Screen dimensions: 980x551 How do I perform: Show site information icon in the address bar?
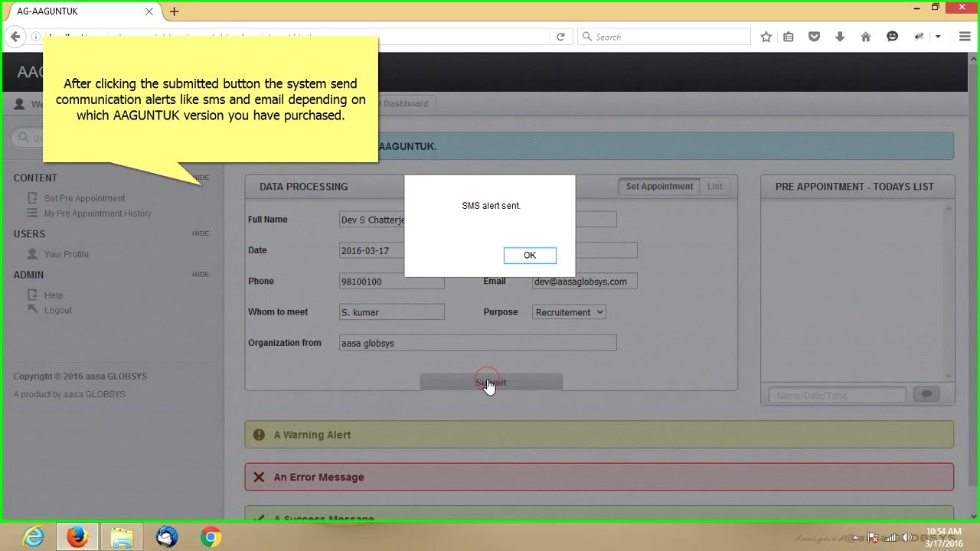point(35,37)
